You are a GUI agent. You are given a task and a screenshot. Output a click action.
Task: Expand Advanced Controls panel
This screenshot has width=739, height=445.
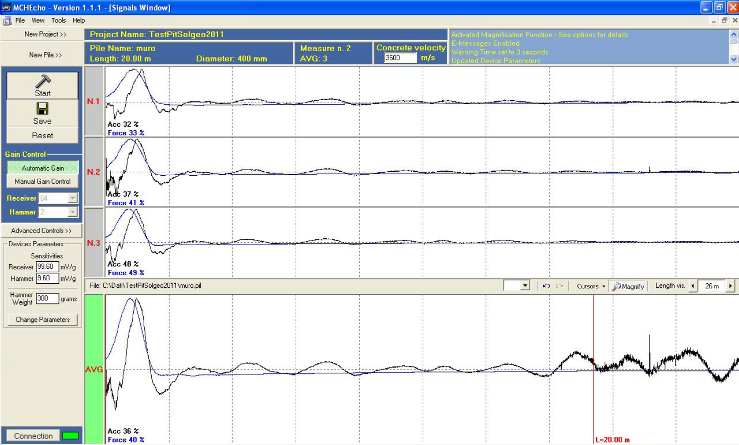(x=41, y=231)
